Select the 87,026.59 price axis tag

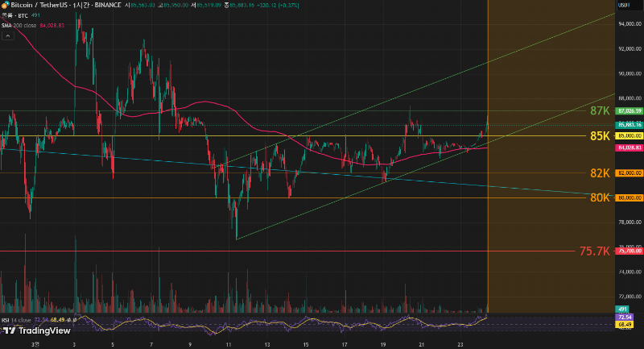(628, 110)
